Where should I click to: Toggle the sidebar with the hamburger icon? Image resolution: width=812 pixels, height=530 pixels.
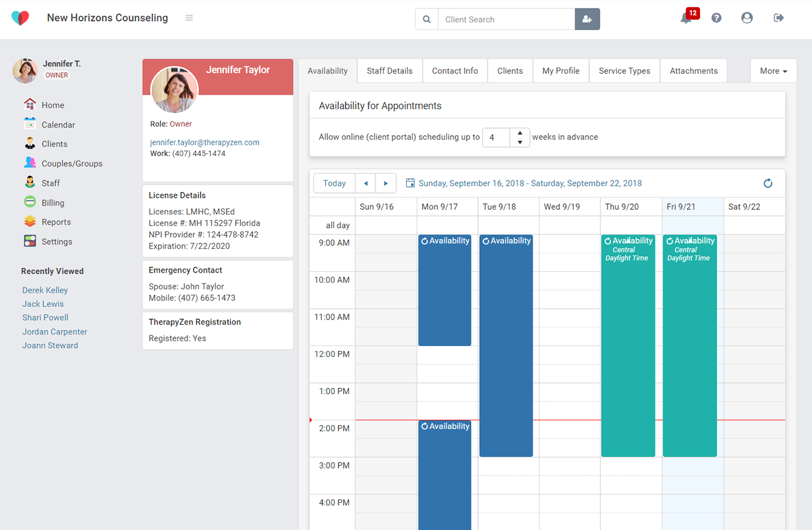tap(189, 17)
